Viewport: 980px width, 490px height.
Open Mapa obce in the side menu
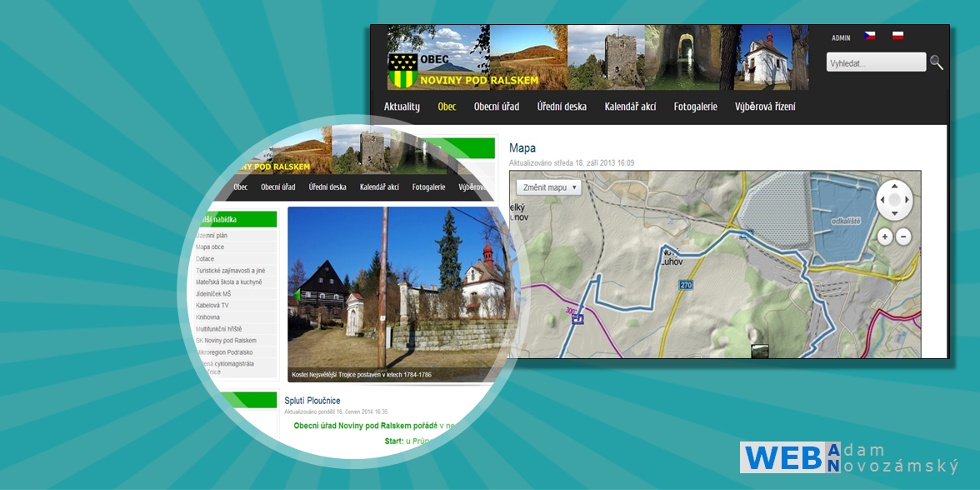coord(211,247)
